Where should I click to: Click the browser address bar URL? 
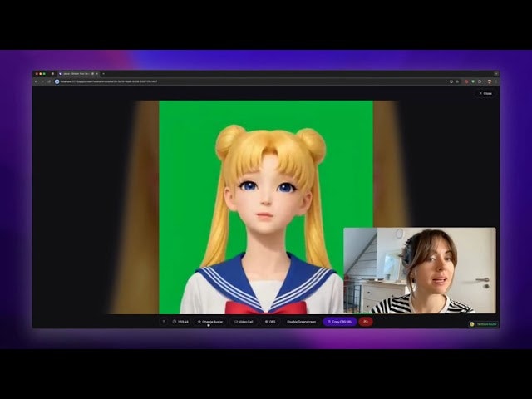pyautogui.click(x=109, y=81)
